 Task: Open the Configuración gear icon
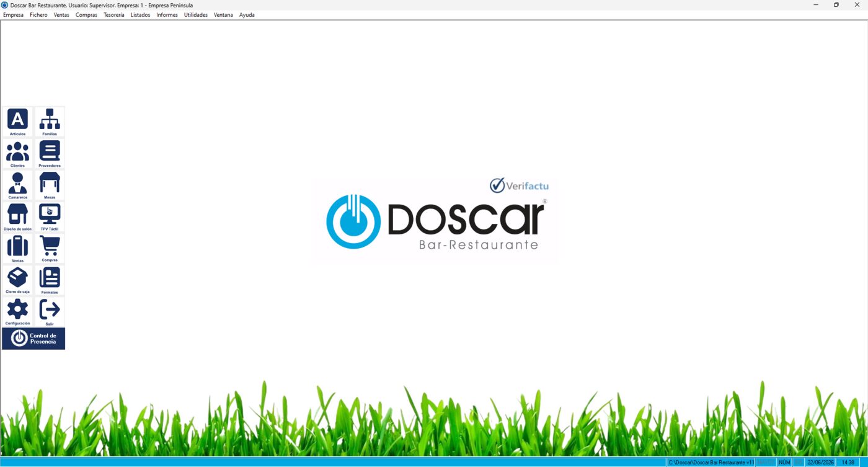click(x=17, y=312)
